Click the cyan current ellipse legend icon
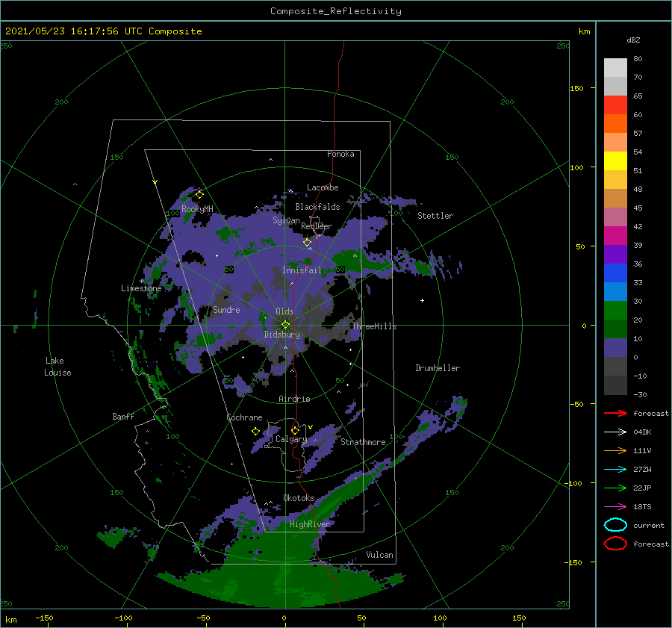Image resolution: width=672 pixels, height=628 pixels. click(x=615, y=525)
